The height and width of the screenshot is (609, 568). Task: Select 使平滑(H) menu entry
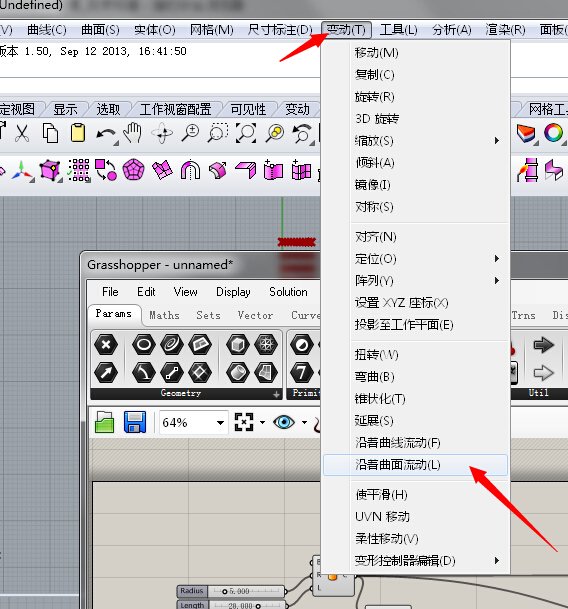pos(415,494)
